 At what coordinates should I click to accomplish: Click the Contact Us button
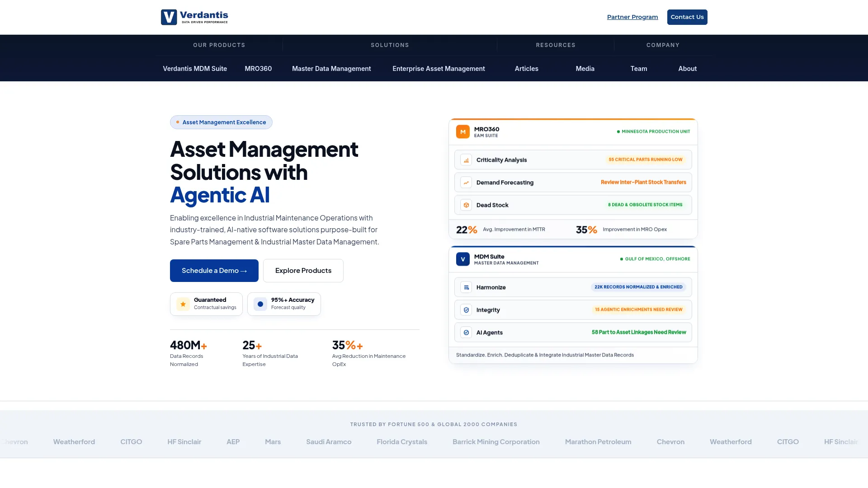[687, 17]
